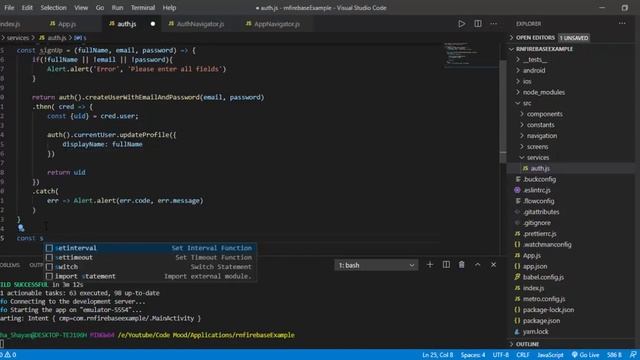
Task: Open babel.config.js in the explorer
Action: coord(543,277)
